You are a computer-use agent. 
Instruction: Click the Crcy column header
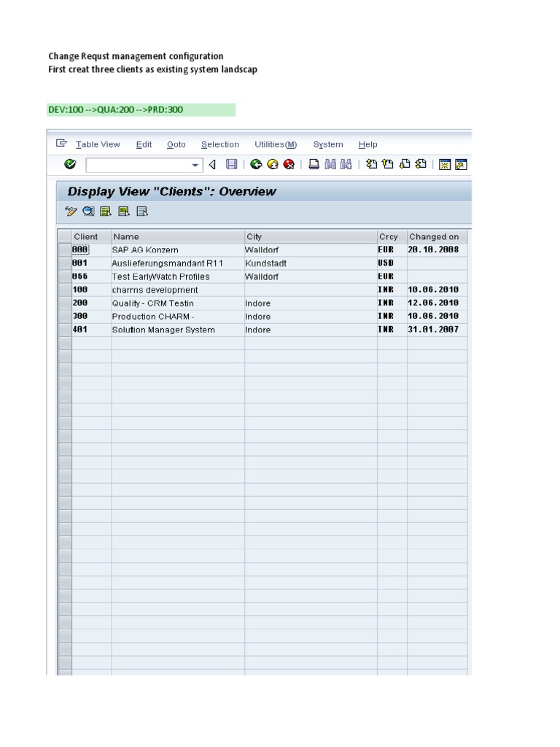point(392,237)
